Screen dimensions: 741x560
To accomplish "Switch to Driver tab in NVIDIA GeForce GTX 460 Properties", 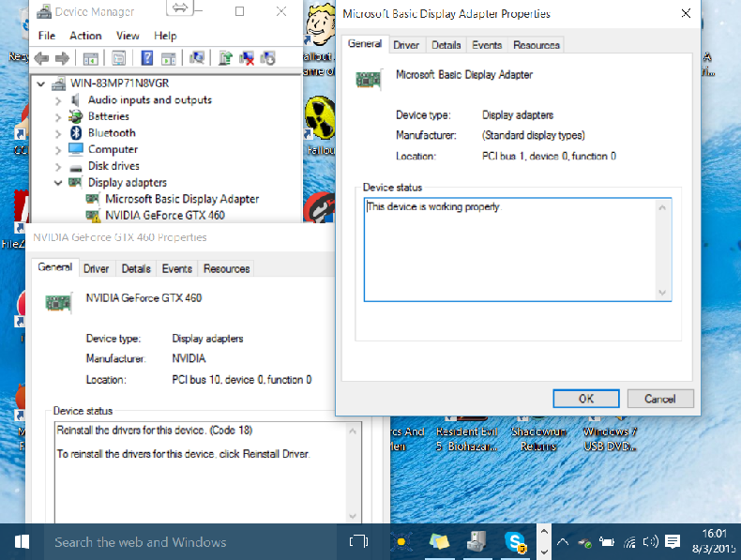I will tap(96, 268).
